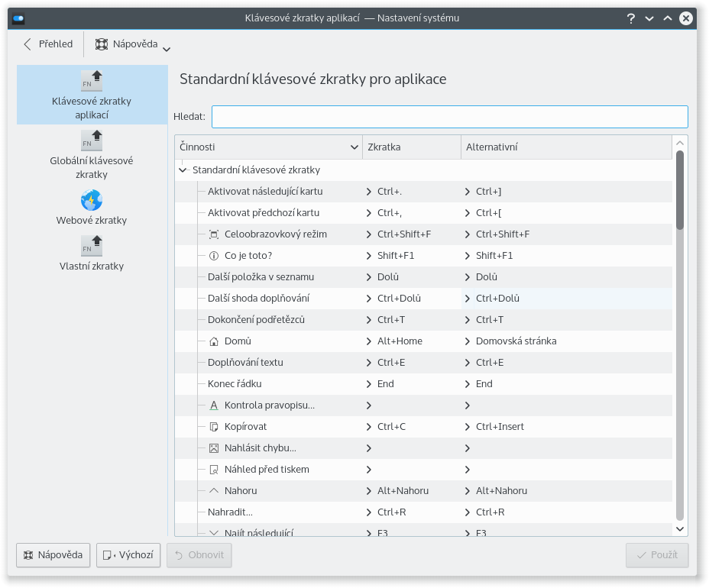Click the Nahlásit chybu icon
The height and width of the screenshot is (588, 709).
point(214,448)
